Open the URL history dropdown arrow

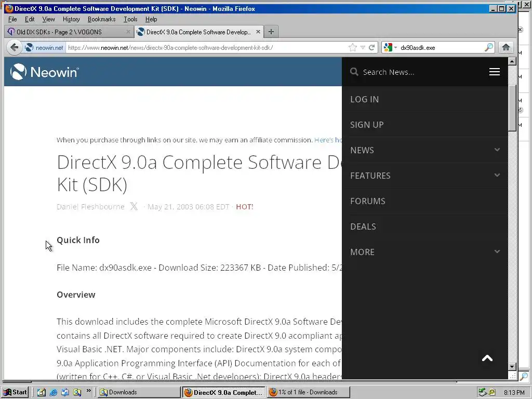click(x=363, y=47)
